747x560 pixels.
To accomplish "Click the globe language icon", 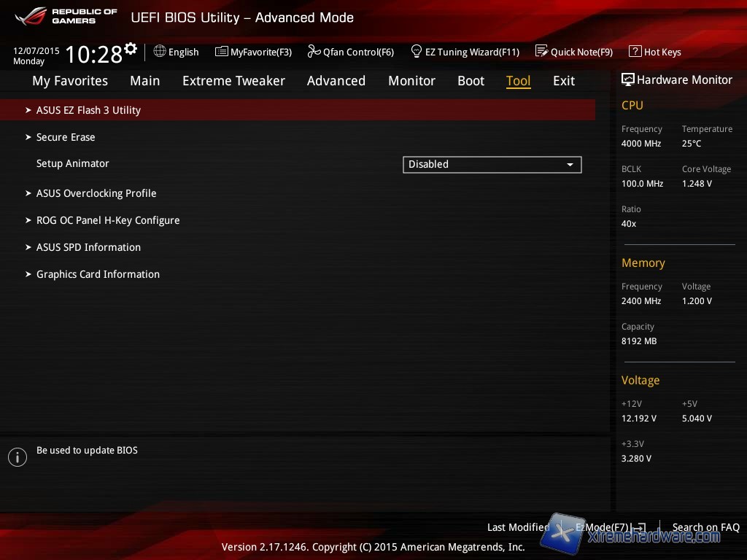I will coord(160,51).
